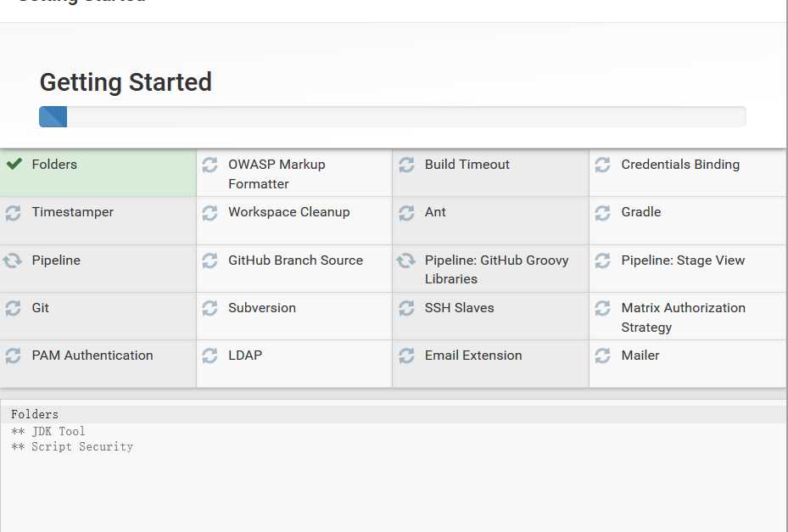Viewport: 788px width, 532px height.
Task: Select the PAM Authentication plugin name
Action: pos(92,356)
